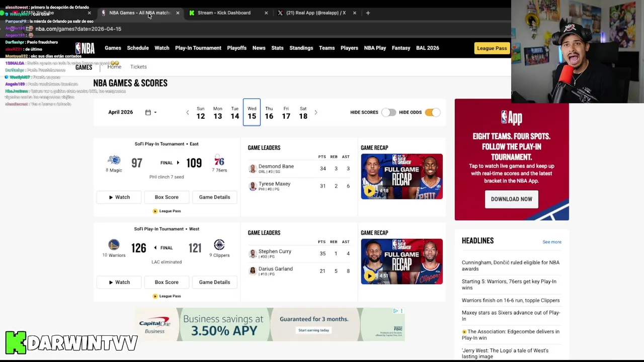Open a new browser tab
The height and width of the screenshot is (362, 644).
[368, 13]
